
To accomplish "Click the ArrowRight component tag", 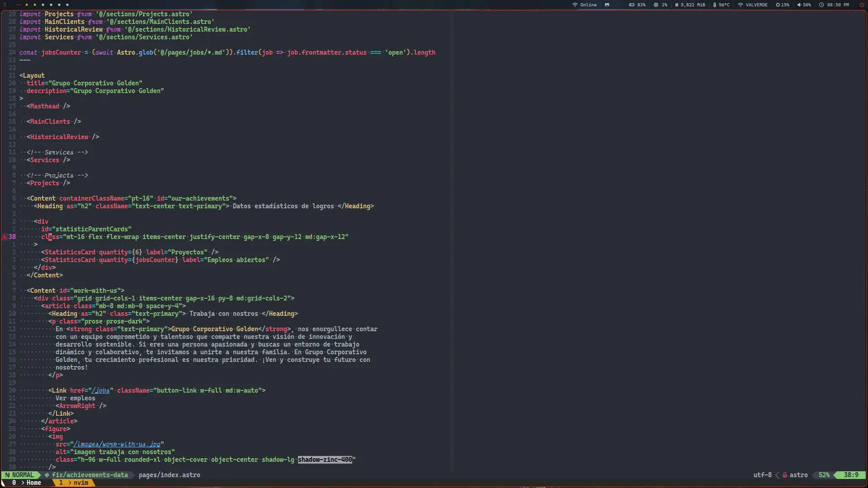I will [77, 406].
